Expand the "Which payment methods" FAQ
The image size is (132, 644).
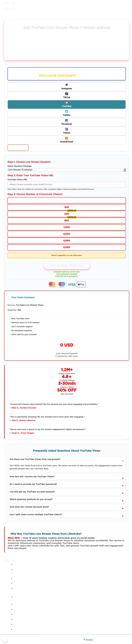coord(67,500)
